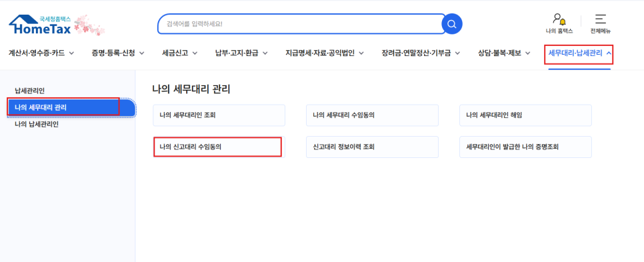The width and height of the screenshot is (644, 262).
Task: Open 나의 신고대리 수임동의
Action: click(219, 147)
